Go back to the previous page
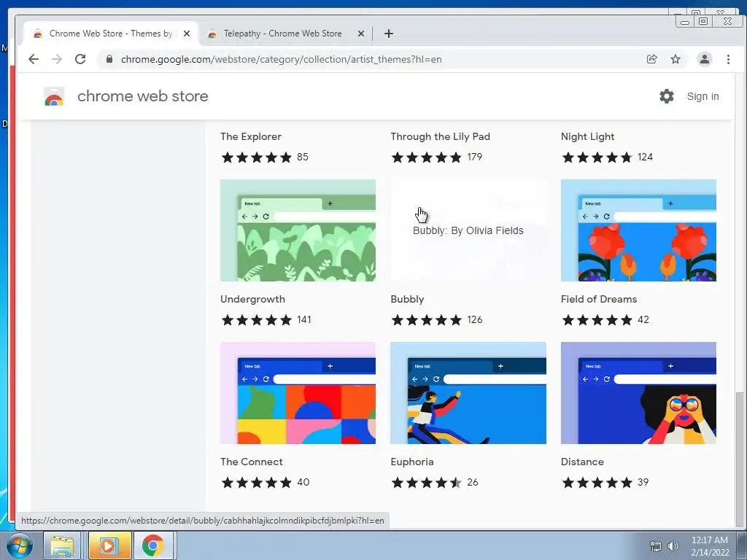Image resolution: width=747 pixels, height=560 pixels. (34, 59)
